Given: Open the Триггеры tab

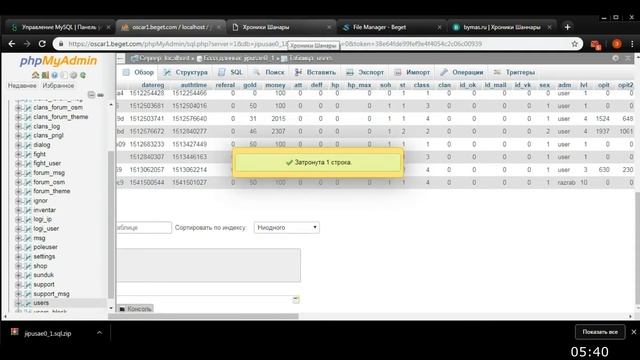Looking at the screenshot, I should [x=514, y=72].
